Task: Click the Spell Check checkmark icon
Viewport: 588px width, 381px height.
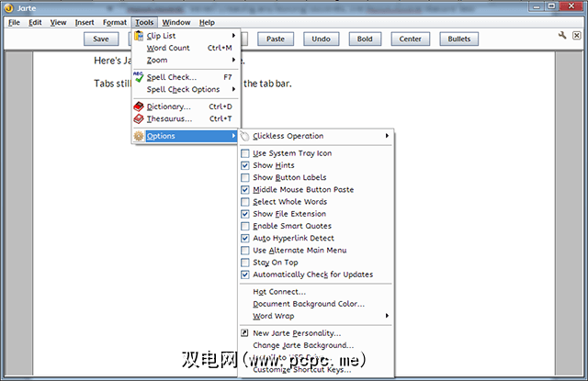Action: tap(139, 77)
